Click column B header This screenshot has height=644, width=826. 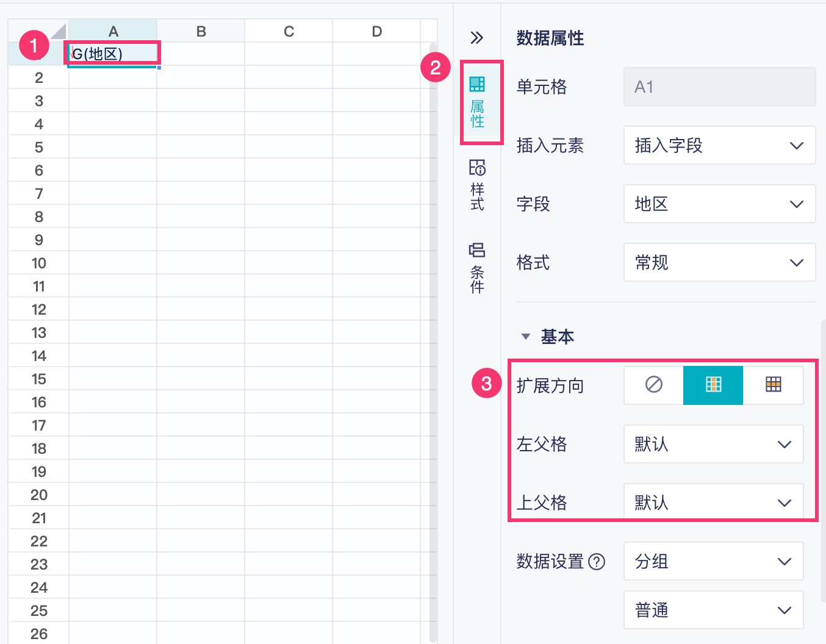[201, 31]
